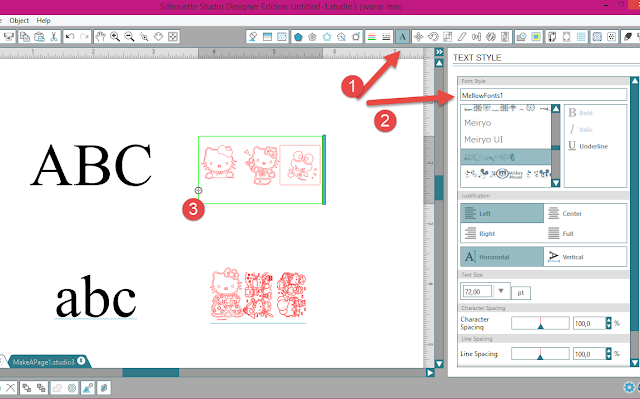
Task: Click the Copy icon in toolbar
Action: [x=25, y=37]
